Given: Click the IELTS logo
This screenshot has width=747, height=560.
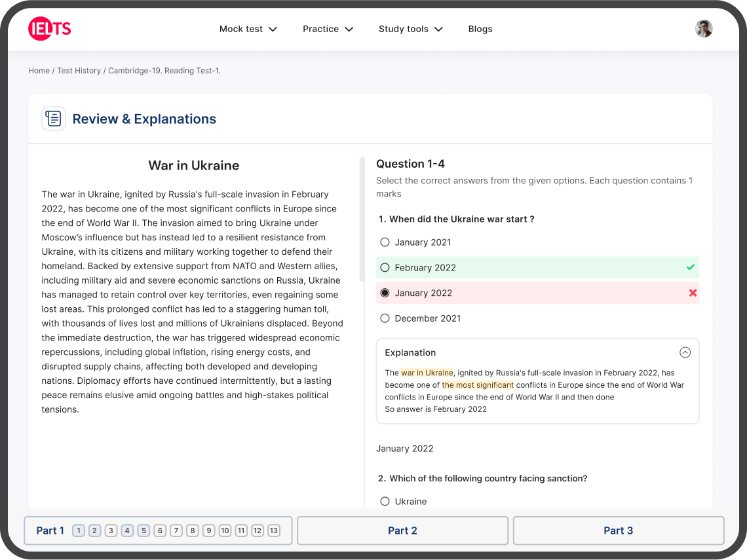Looking at the screenshot, I should click(49, 28).
